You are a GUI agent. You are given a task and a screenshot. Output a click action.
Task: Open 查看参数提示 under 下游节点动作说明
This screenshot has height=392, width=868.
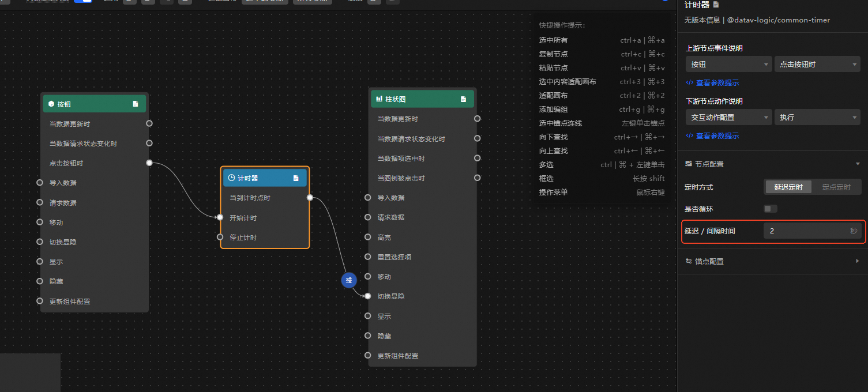click(x=717, y=135)
